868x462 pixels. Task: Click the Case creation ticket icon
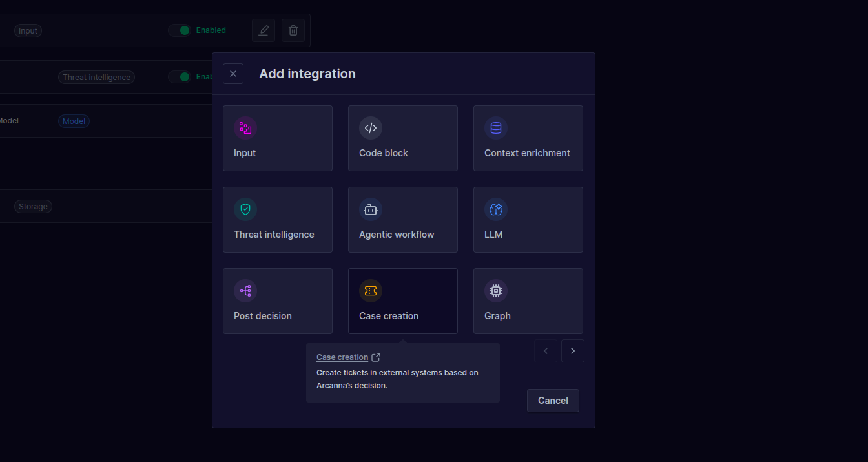pyautogui.click(x=371, y=291)
